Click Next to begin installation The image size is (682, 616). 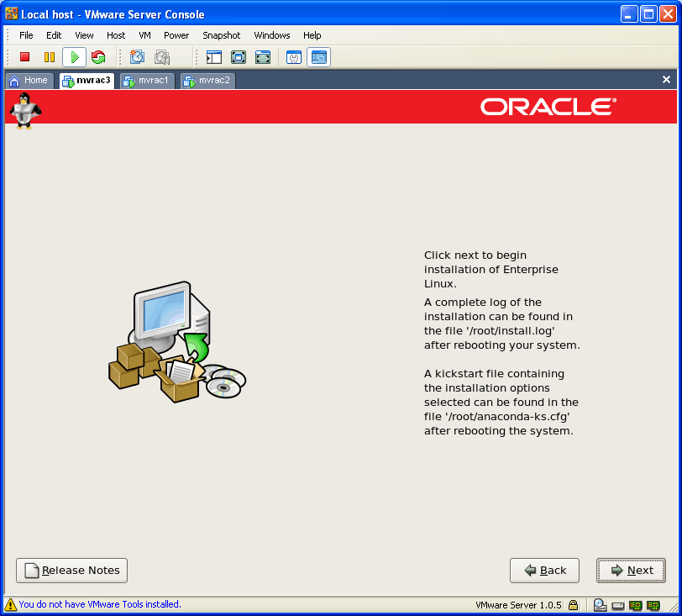click(x=631, y=571)
